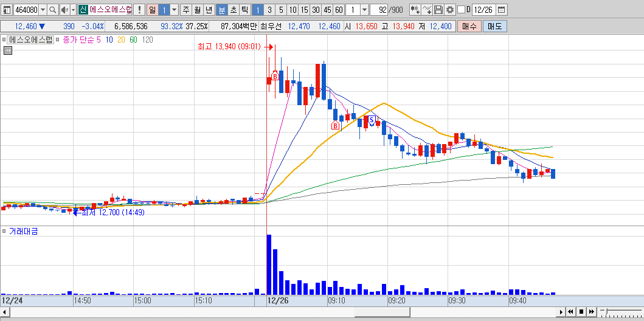Viewport: 644px width, 321px height.
Task: Click the stock search magnifier icon
Action: point(53,10)
